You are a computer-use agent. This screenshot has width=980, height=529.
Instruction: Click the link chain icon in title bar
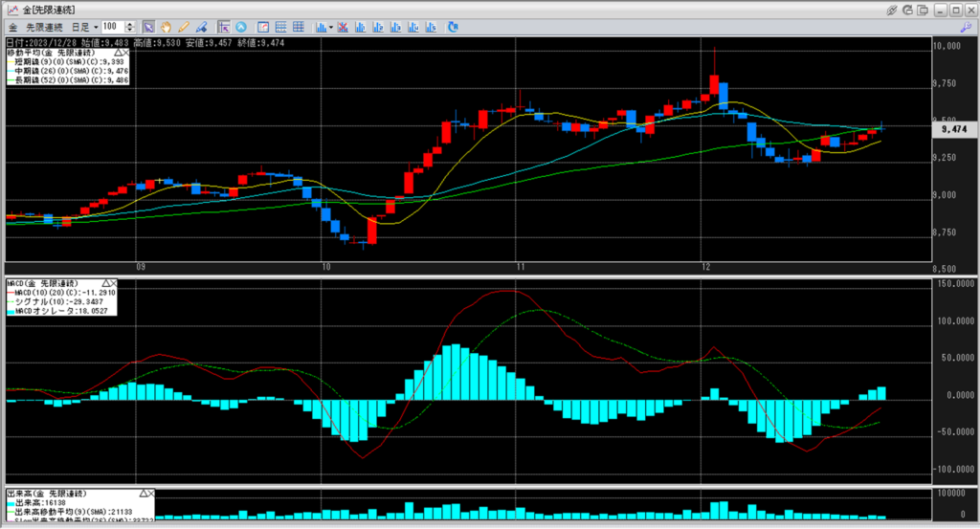coord(891,9)
